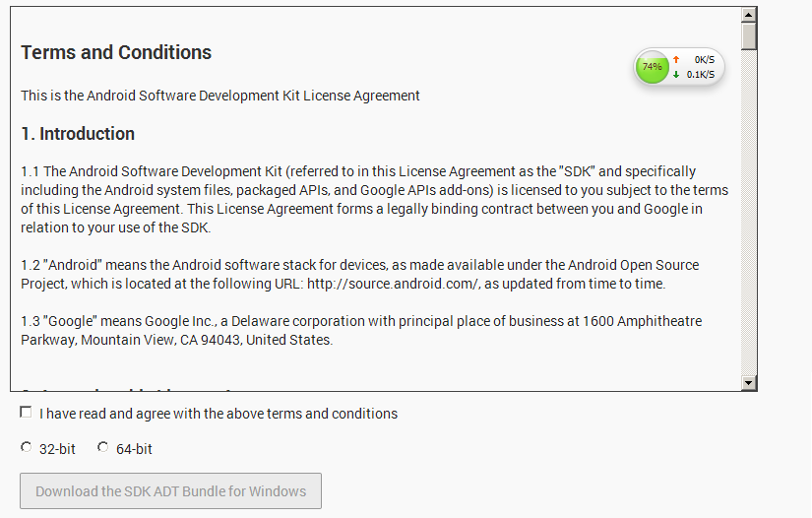Check the agree with terms checkbox
The width and height of the screenshot is (812, 518).
coord(27,413)
